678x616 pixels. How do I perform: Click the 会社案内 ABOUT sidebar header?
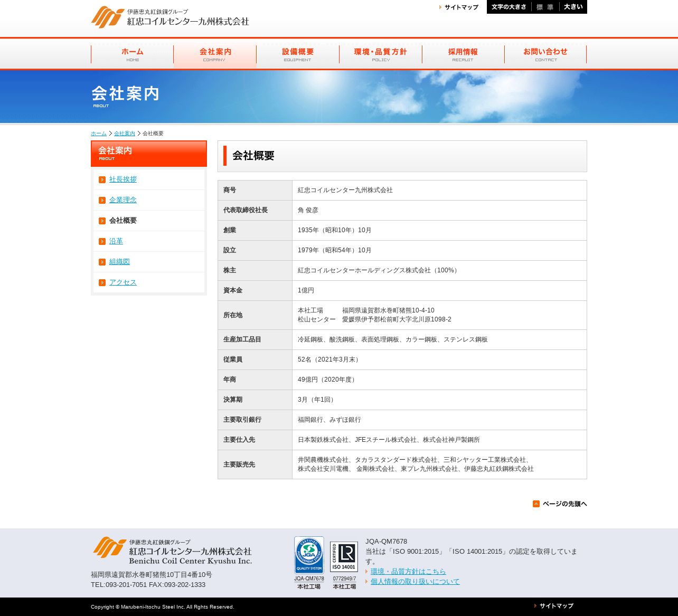coord(149,154)
